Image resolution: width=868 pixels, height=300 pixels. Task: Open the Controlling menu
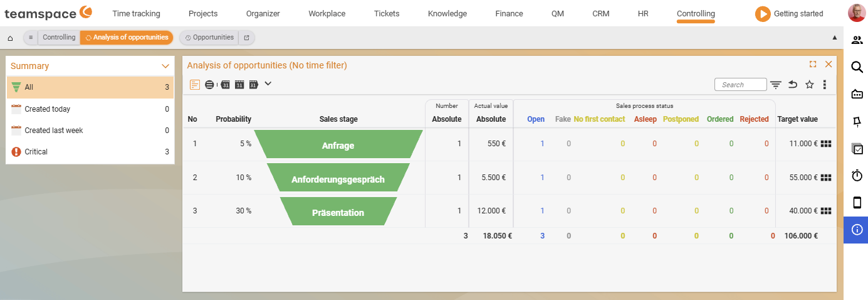[696, 13]
